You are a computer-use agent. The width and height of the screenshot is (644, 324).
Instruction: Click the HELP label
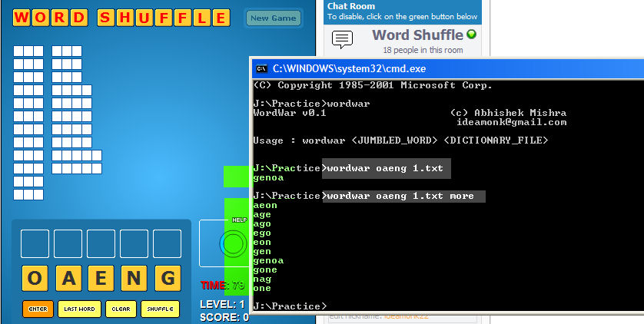pyautogui.click(x=240, y=220)
